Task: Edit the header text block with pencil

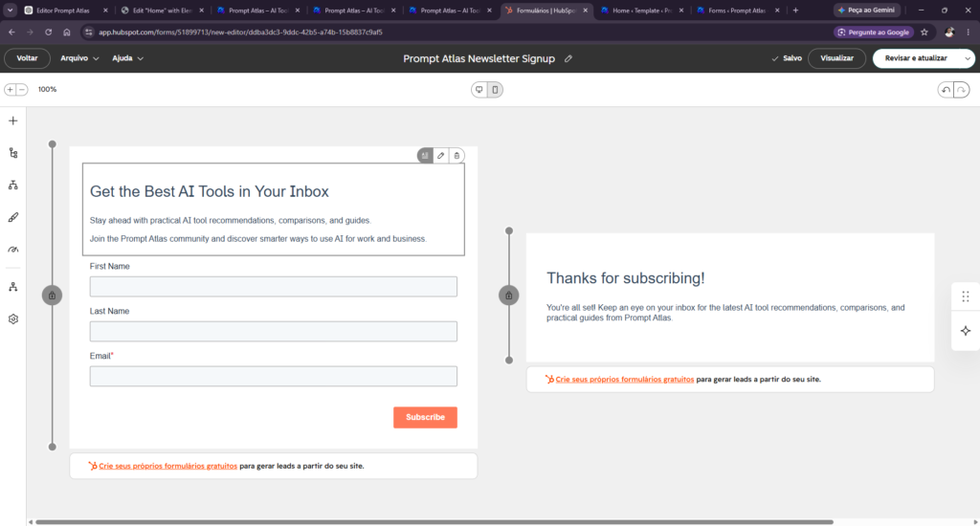Action: tap(440, 156)
